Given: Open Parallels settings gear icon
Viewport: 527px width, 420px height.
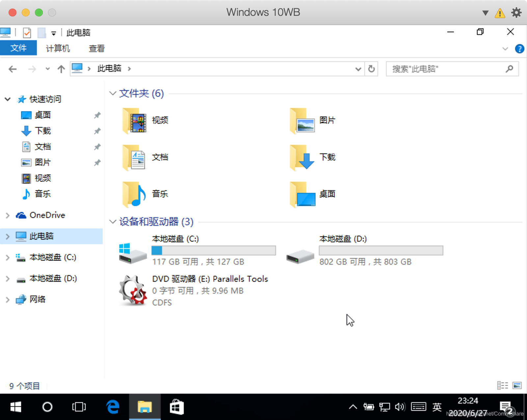Looking at the screenshot, I should [x=516, y=13].
